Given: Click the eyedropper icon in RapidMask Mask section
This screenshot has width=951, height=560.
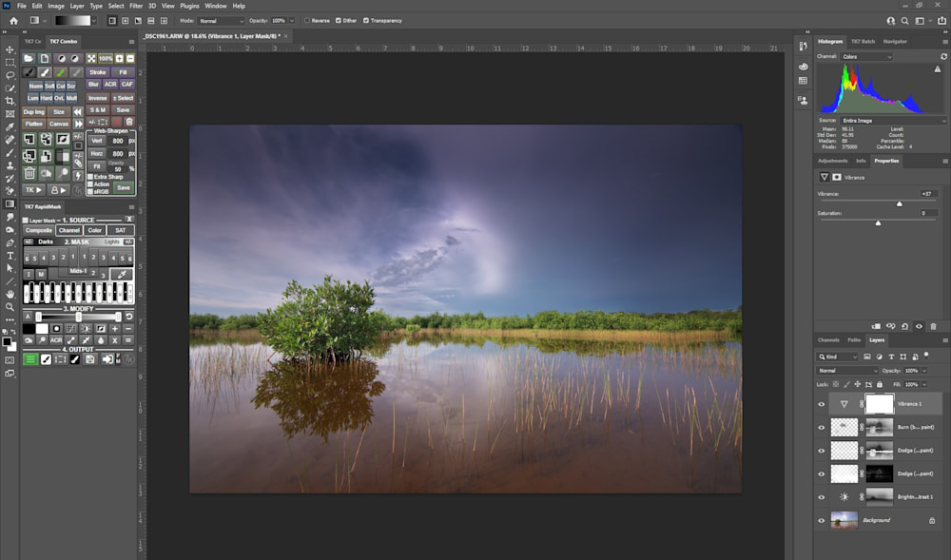Looking at the screenshot, I should 122,274.
